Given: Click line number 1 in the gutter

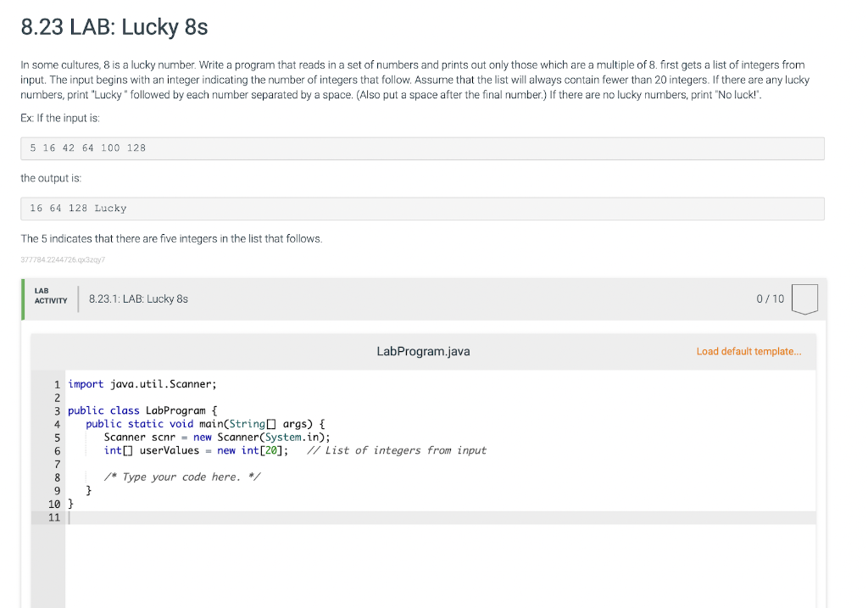Looking at the screenshot, I should point(57,384).
